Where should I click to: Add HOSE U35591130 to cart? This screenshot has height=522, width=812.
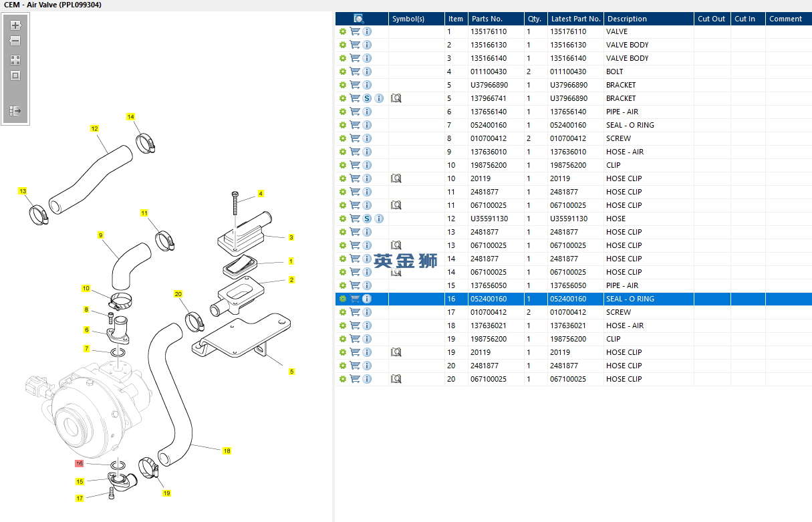pos(355,219)
